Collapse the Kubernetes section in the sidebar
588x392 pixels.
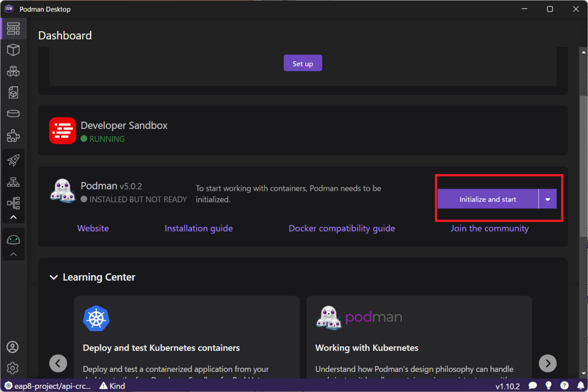pyautogui.click(x=13, y=217)
